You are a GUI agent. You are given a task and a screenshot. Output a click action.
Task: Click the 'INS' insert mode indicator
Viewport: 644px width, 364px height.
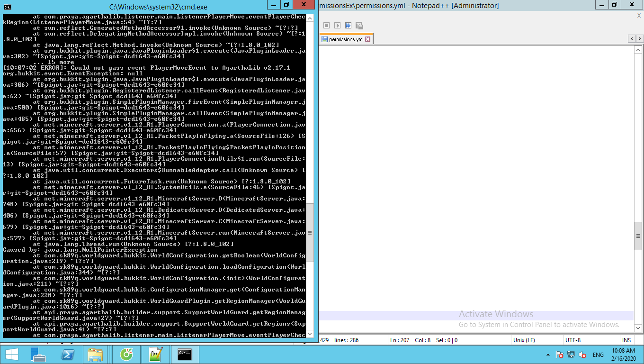626,340
